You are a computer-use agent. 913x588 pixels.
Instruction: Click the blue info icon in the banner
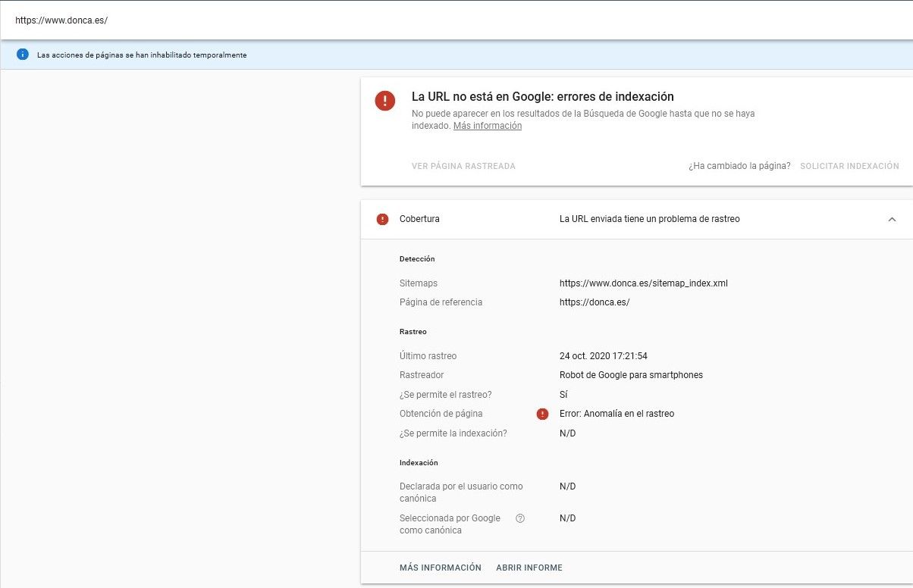[23, 55]
